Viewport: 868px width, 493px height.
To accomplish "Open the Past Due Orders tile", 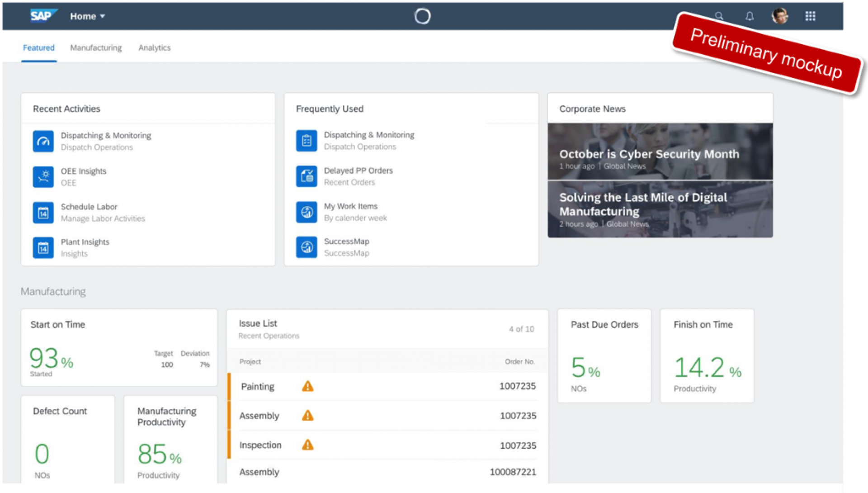I will (604, 356).
